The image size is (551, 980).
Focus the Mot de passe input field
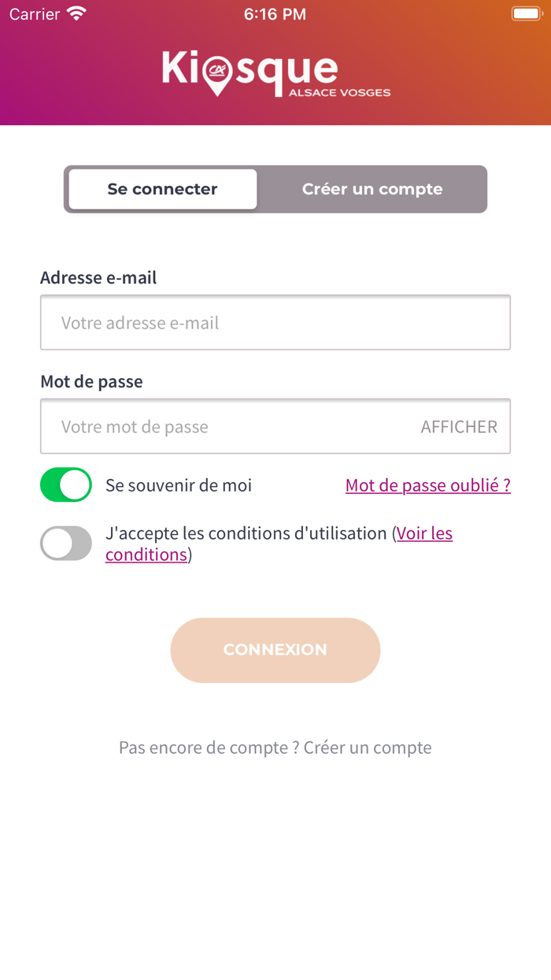(228, 427)
